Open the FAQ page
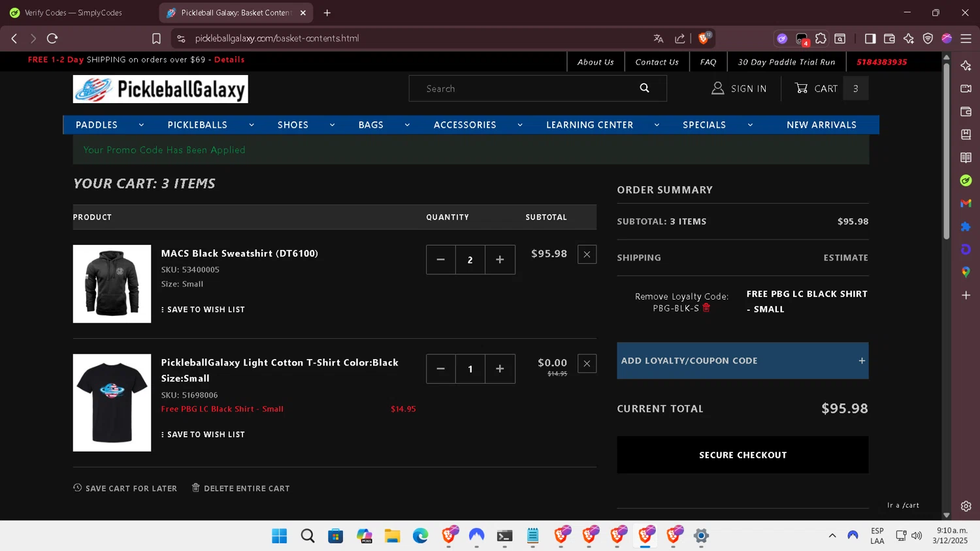 [x=708, y=62]
